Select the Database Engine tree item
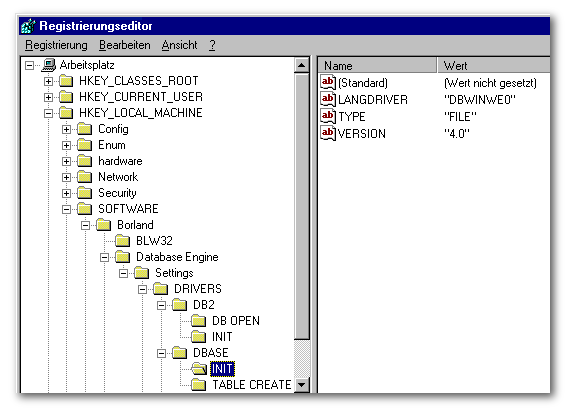 point(177,257)
